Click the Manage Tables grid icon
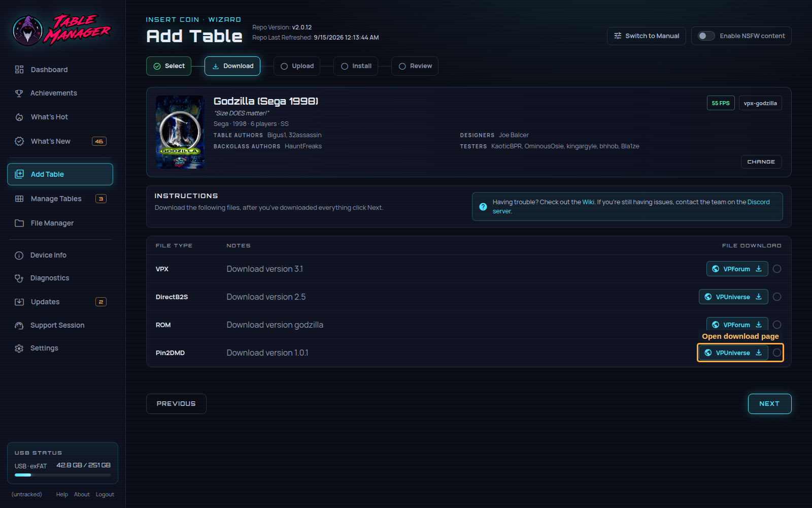Screen dimensions: 812x508 19,199
